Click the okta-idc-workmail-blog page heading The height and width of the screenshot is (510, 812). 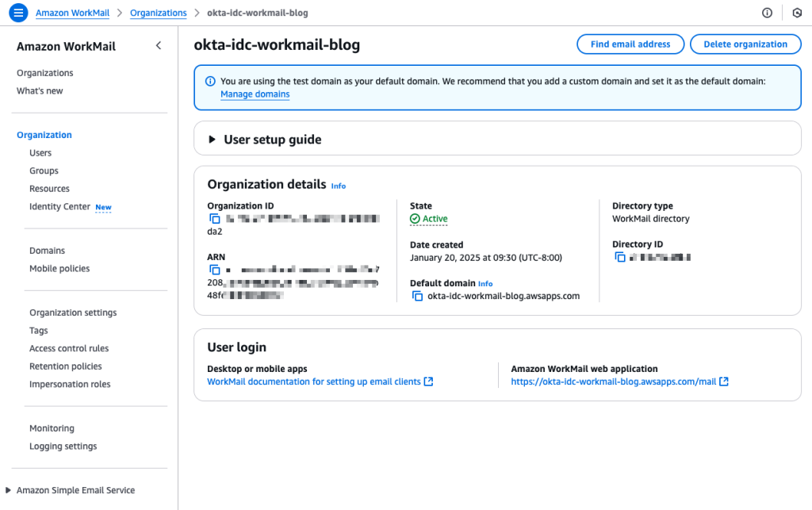click(x=277, y=45)
